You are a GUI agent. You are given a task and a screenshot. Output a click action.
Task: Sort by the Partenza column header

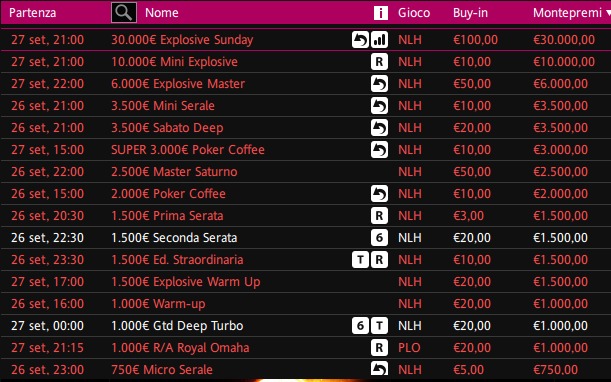pos(33,13)
